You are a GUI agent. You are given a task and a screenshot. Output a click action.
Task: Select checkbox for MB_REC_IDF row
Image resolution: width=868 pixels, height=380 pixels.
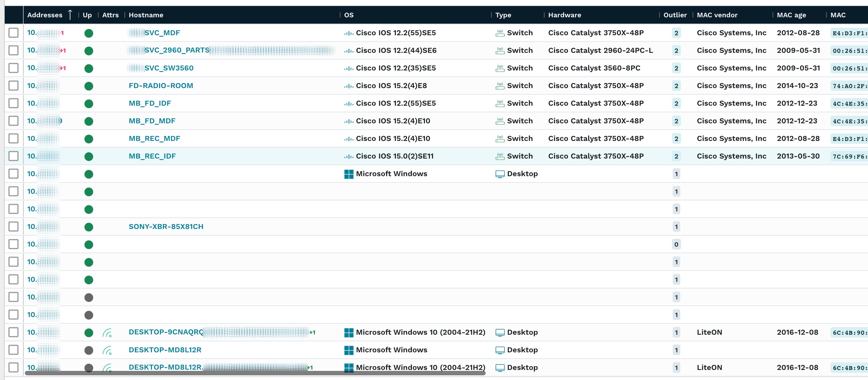coord(14,156)
